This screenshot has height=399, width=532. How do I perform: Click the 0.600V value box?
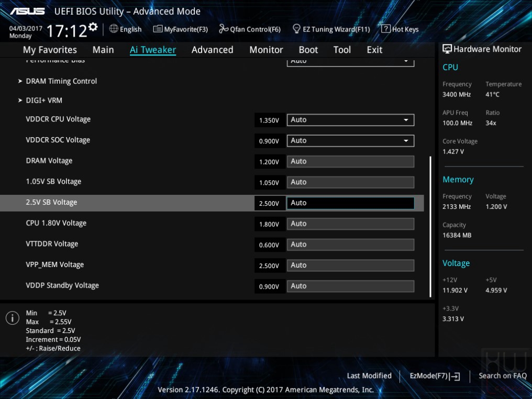269,245
